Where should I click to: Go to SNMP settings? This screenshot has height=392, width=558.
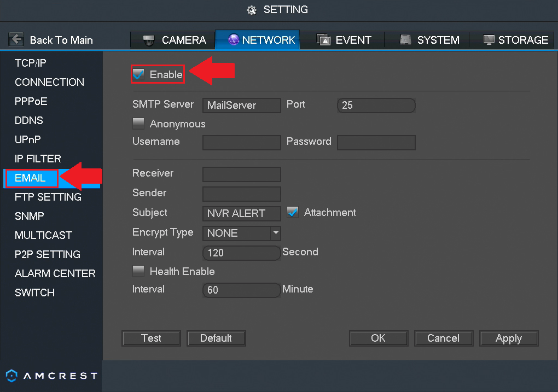tap(30, 217)
